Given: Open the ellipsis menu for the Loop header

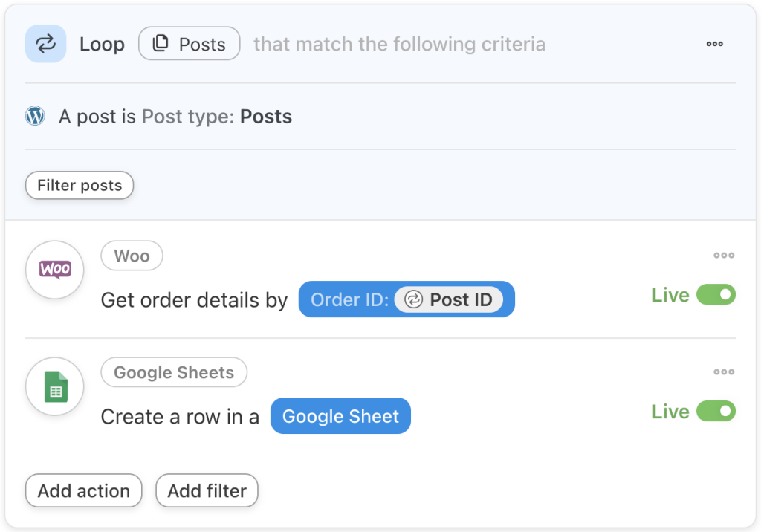Looking at the screenshot, I should (x=714, y=43).
